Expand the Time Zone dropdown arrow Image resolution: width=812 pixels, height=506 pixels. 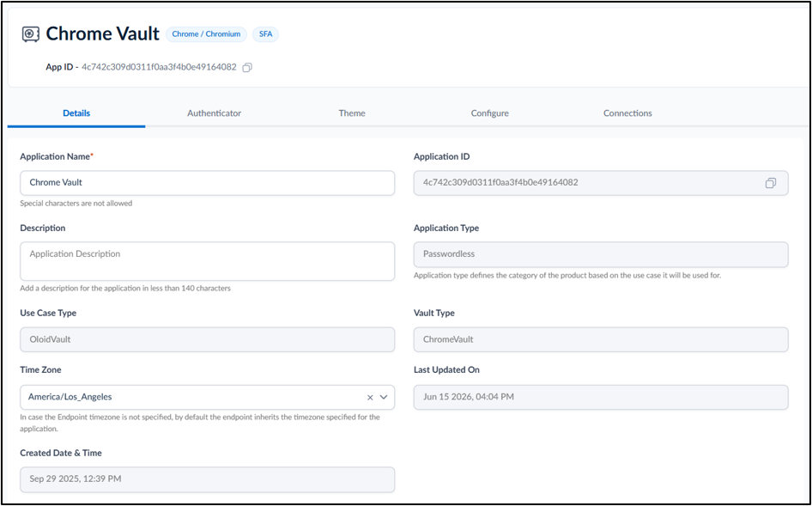point(384,397)
